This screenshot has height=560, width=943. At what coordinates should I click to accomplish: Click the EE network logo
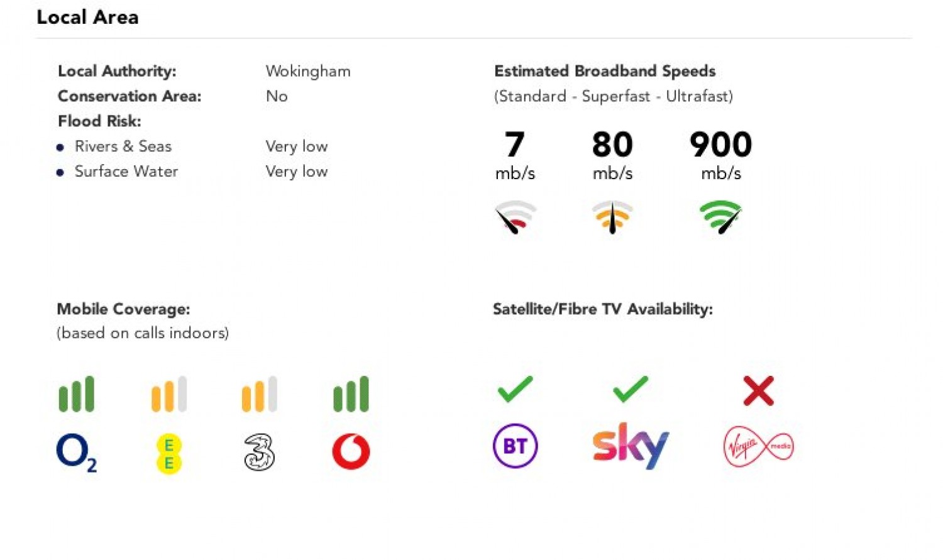pos(168,454)
